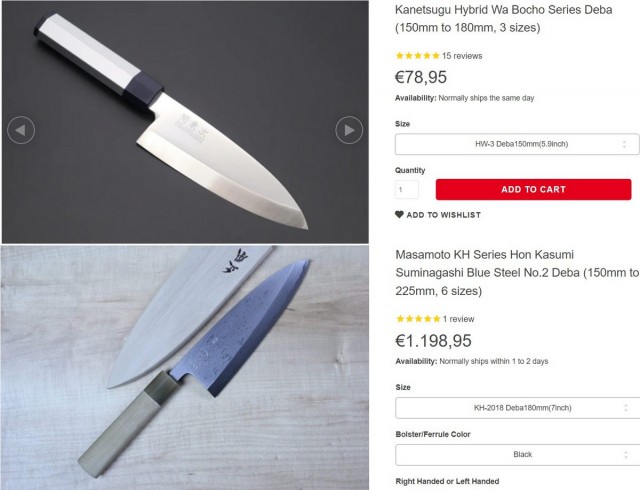640x490 pixels.
Task: Open the HW-3 Deba150mm size dropdown
Action: pyautogui.click(x=517, y=144)
